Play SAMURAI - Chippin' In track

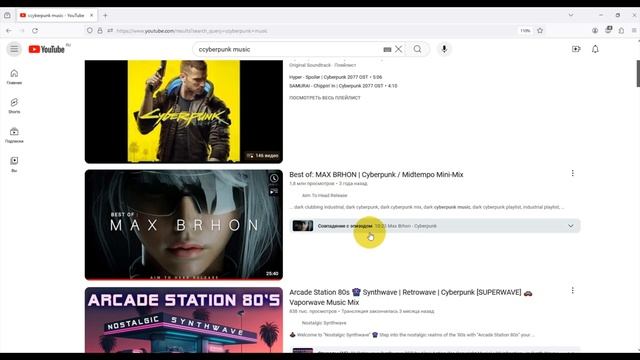pyautogui.click(x=343, y=86)
